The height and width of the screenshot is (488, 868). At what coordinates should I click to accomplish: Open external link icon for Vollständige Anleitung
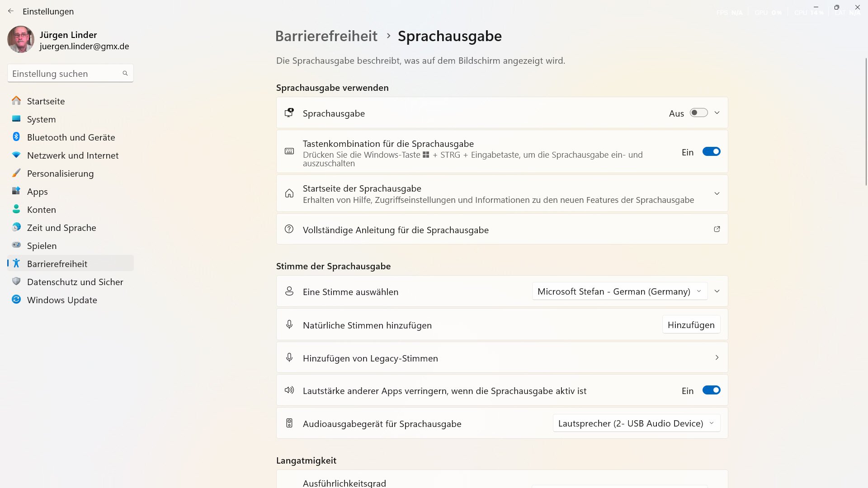717,230
